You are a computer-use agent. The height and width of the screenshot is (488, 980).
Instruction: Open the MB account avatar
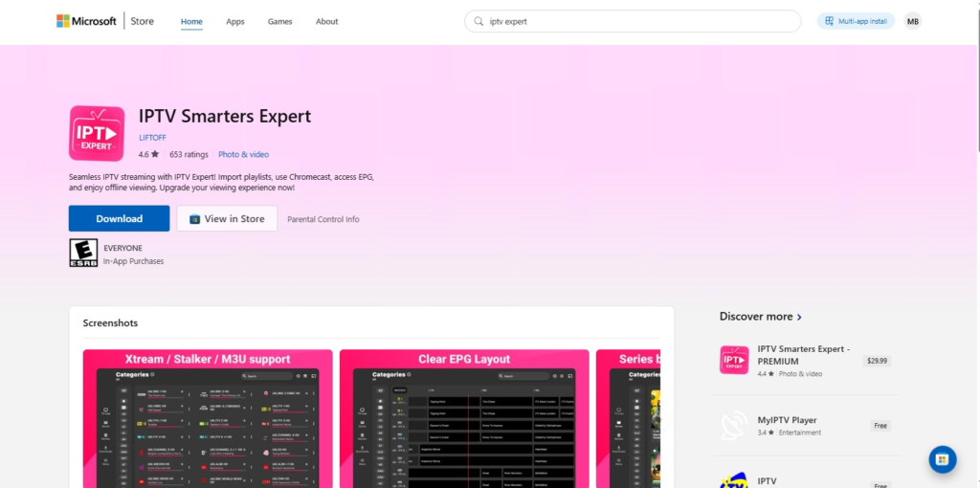point(912,21)
